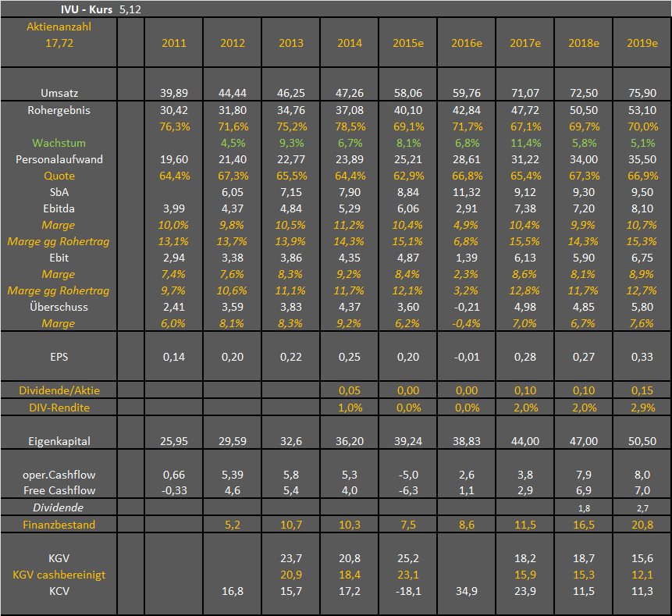Viewport: 672px width, 616px height.
Task: Click the KGV row label
Action: (59, 558)
